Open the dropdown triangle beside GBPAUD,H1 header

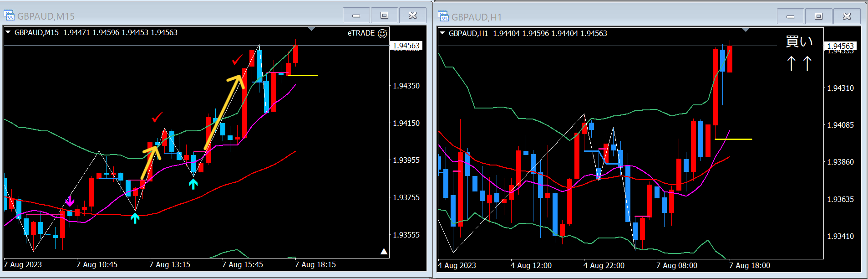(x=442, y=33)
